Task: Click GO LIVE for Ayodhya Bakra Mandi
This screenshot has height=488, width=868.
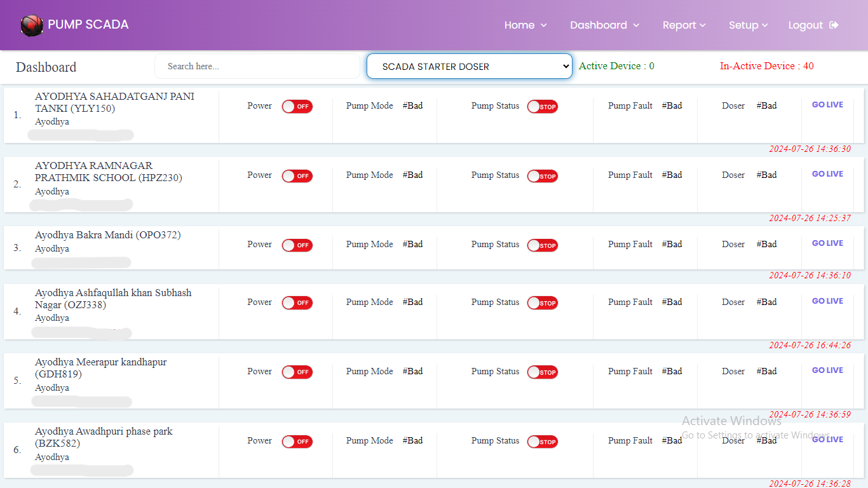Action: coord(827,243)
